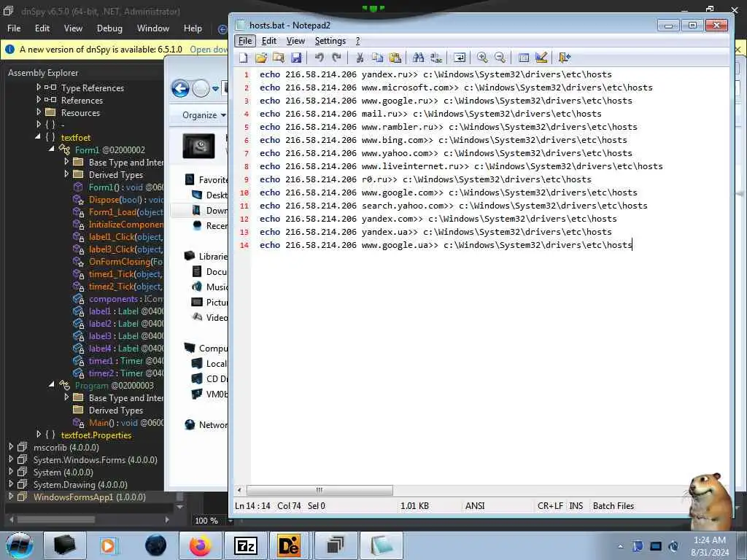
Task: Select Network in Explorer navigation pane
Action: coord(206,425)
